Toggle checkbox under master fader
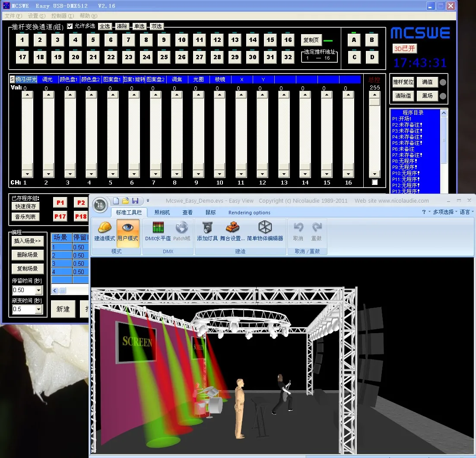Image resolution: width=476 pixels, height=458 pixels. point(374,182)
